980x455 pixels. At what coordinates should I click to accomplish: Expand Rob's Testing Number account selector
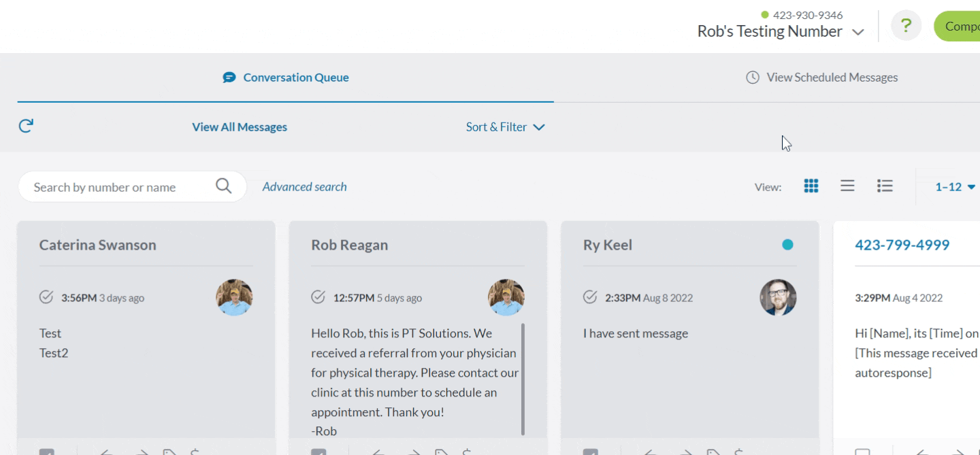pos(781,31)
